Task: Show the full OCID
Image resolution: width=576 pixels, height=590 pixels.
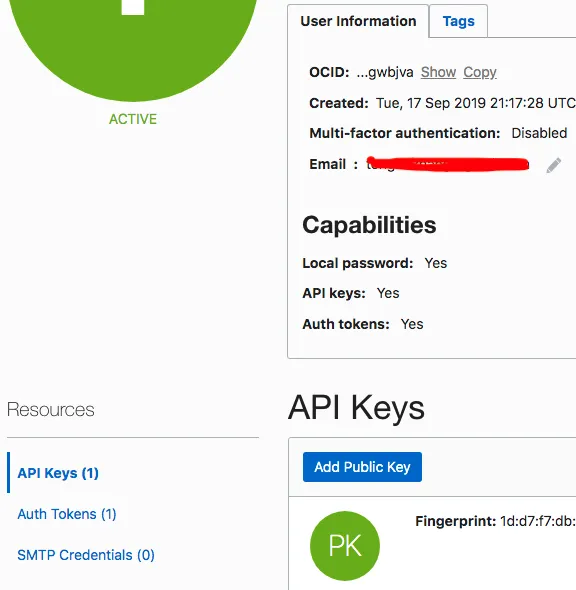Action: 438,72
